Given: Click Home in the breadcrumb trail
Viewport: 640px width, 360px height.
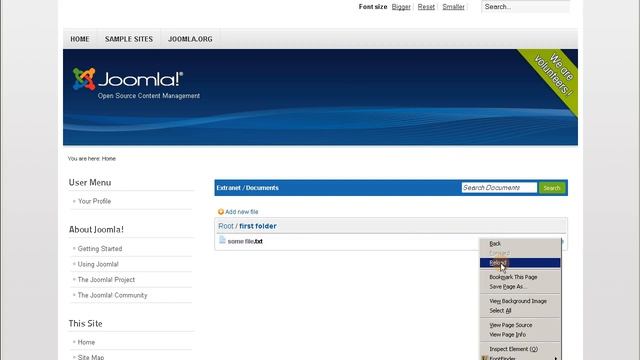Looking at the screenshot, I should pos(109,159).
